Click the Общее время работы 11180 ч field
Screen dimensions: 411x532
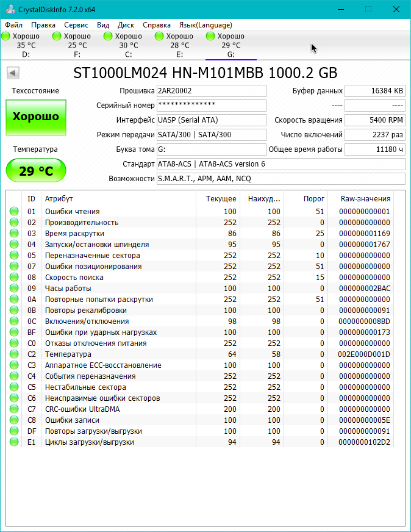(374, 149)
